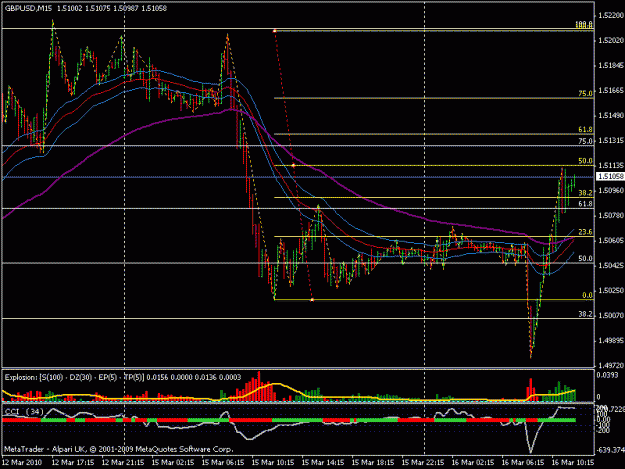Pick the 1.50250 price axis label

coord(610,290)
